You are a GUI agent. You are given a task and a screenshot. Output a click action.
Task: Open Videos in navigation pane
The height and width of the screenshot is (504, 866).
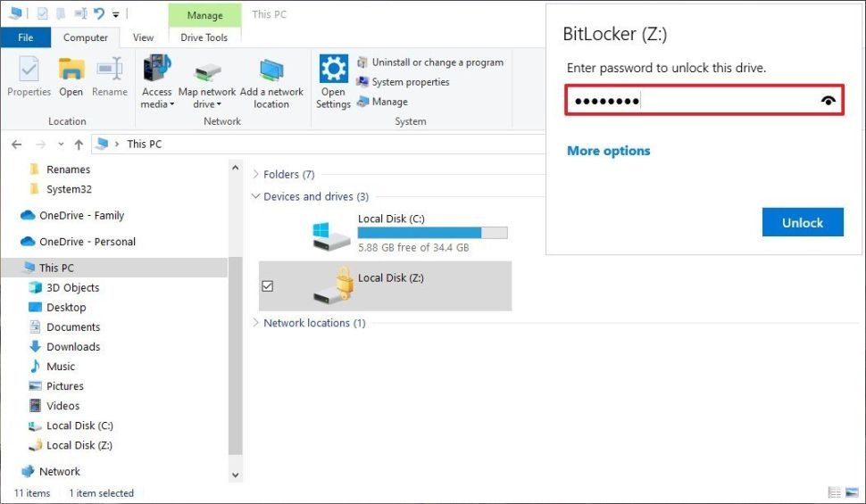[x=63, y=406]
